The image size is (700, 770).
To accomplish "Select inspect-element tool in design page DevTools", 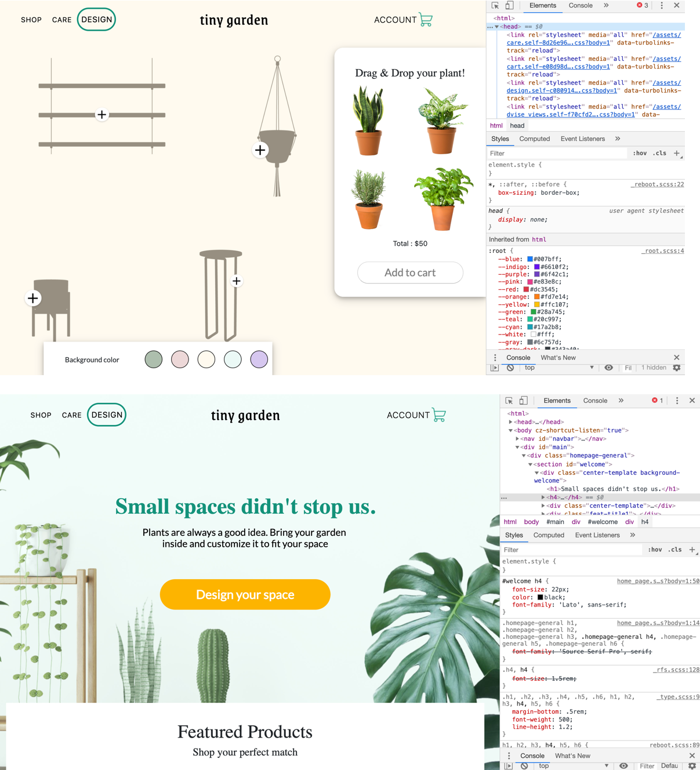I will [495, 6].
